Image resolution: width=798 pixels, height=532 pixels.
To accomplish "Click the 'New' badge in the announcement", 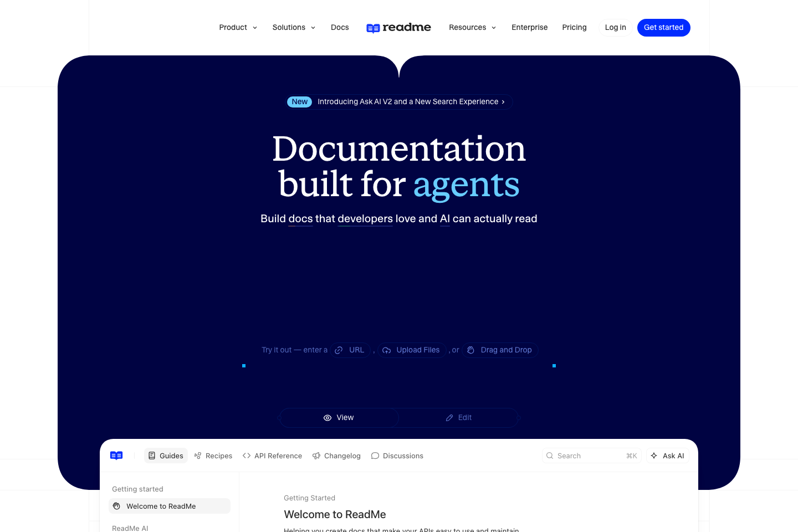I will pos(299,102).
